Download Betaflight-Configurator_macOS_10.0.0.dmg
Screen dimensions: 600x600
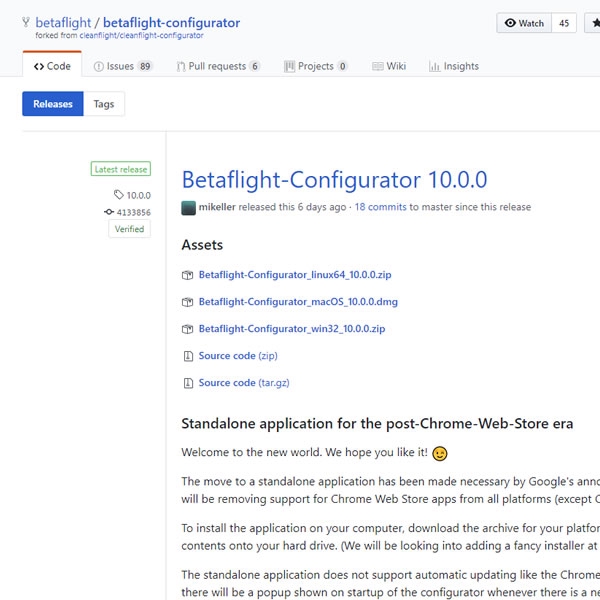pos(298,302)
